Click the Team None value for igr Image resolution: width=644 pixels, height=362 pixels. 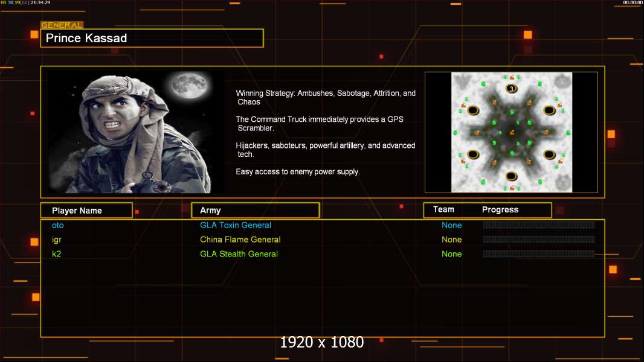[451, 240]
